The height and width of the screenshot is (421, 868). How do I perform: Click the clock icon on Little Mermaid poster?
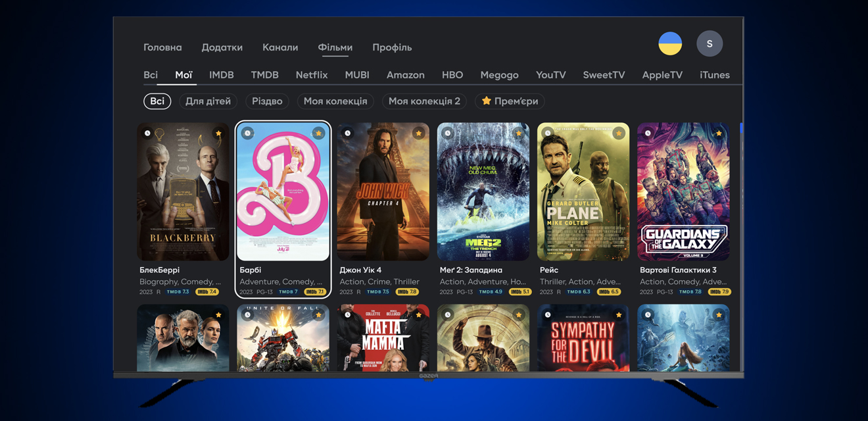click(x=648, y=315)
